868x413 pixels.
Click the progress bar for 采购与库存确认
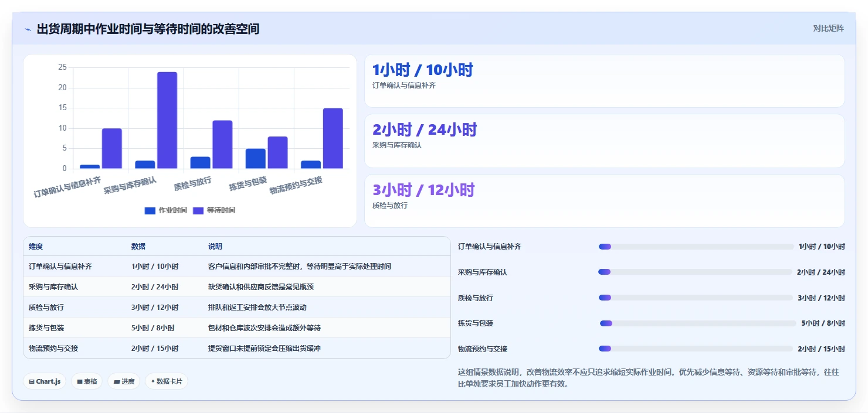(x=695, y=272)
